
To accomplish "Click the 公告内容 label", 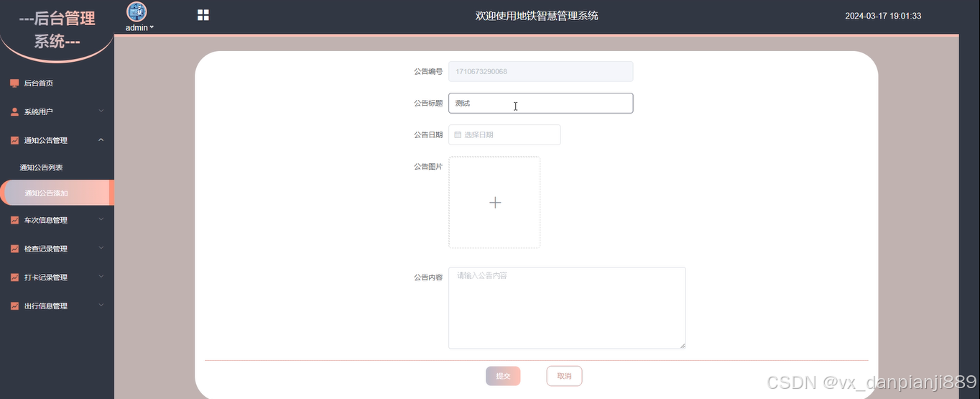I will (428, 277).
